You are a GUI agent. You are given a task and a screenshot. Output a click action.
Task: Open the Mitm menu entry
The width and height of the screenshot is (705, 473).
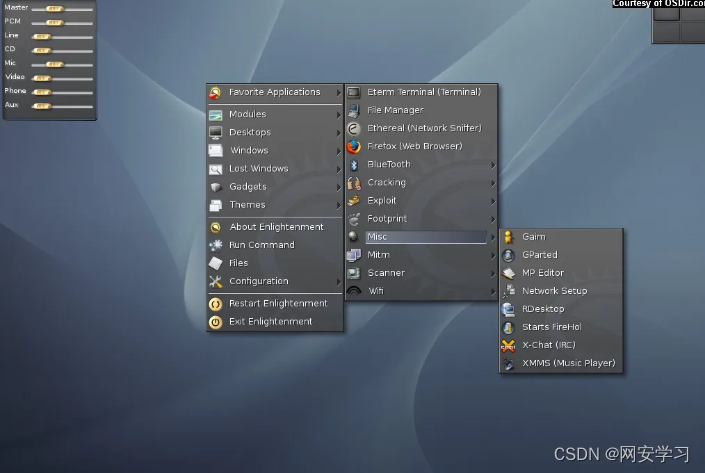coord(422,255)
